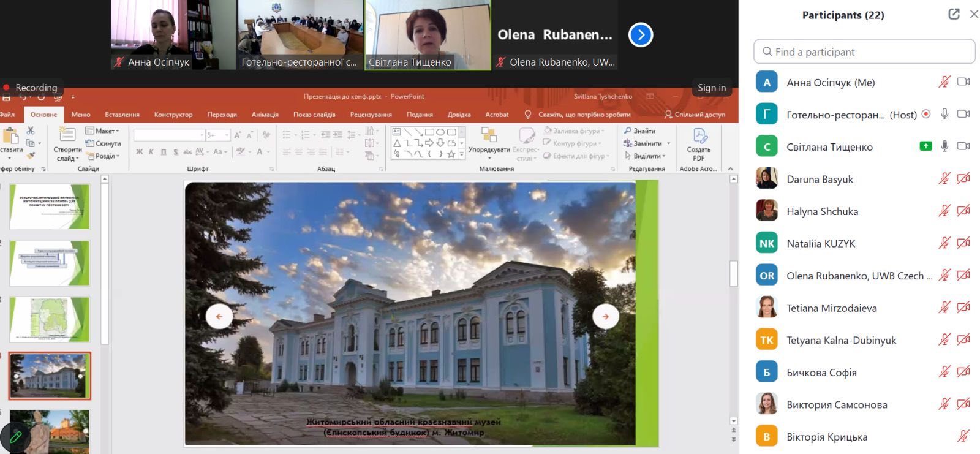Toggle camera of Tetiana Mirzodaieva

click(963, 307)
